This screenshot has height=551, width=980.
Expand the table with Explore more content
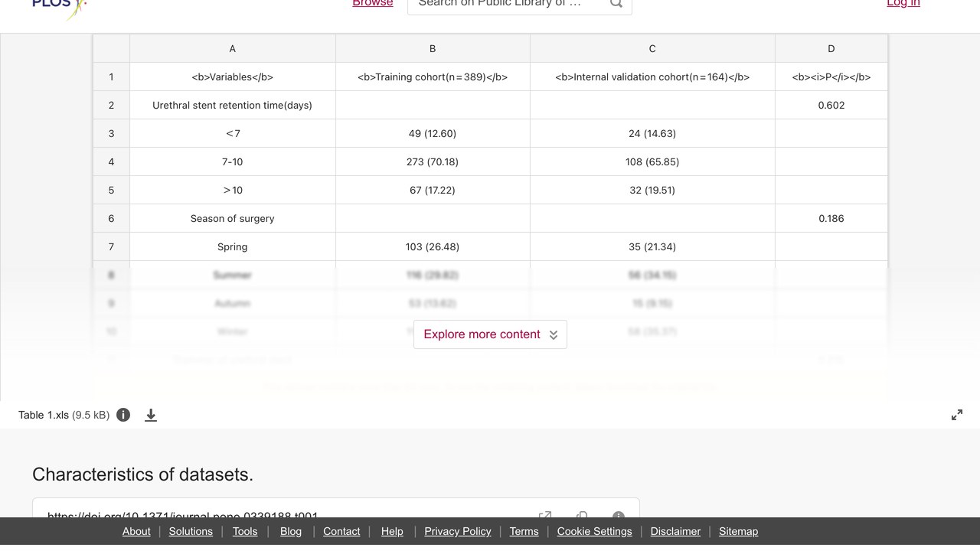point(490,334)
